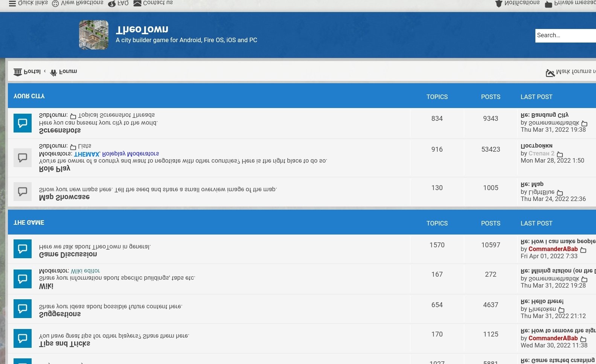
Task: Click the 834 topics count
Action: click(437, 119)
